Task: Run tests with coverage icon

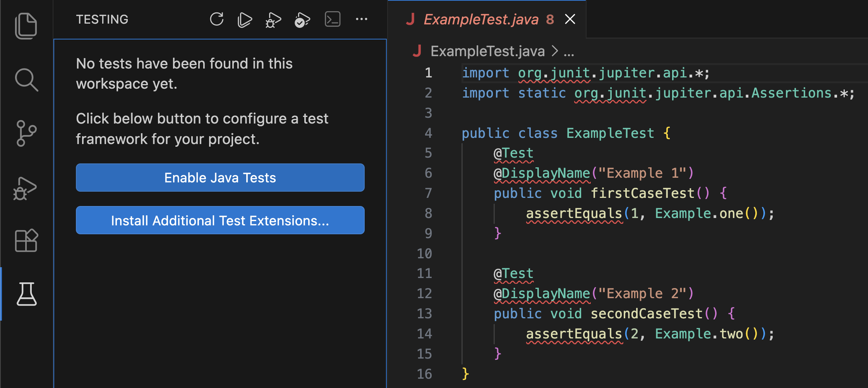Action: 302,20
